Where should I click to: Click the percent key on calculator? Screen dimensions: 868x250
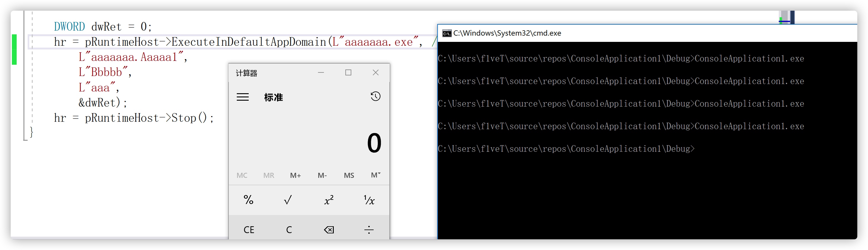[249, 200]
